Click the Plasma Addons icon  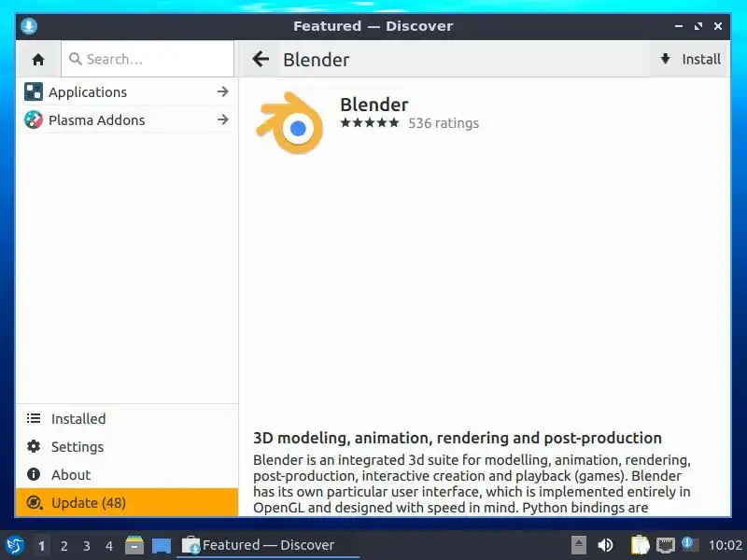click(34, 120)
